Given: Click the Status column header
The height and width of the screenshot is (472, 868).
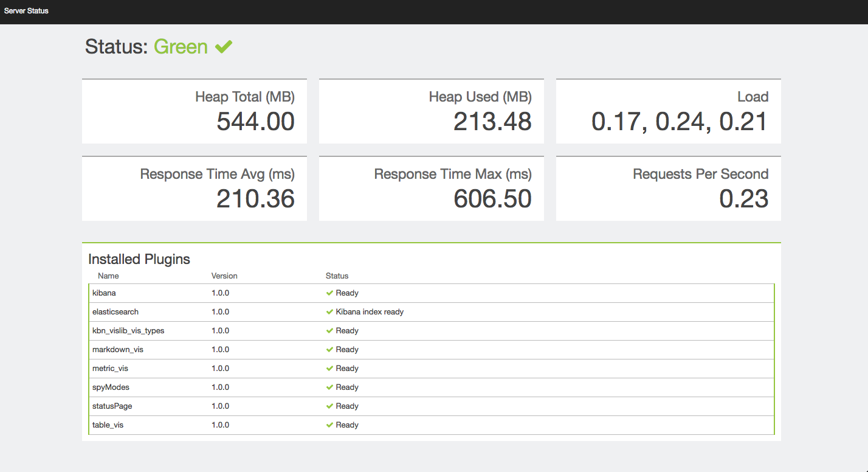Looking at the screenshot, I should 337,276.
